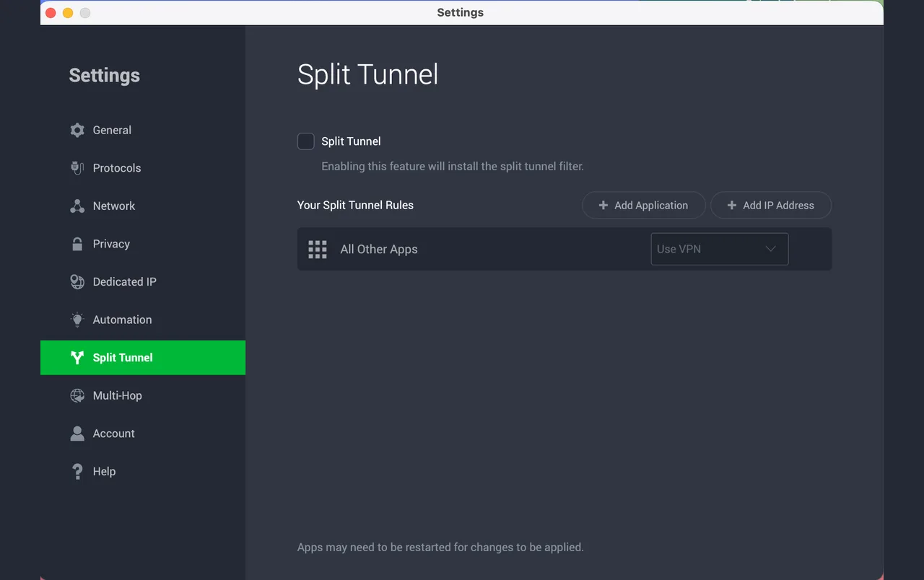Open the Help section

143,472
